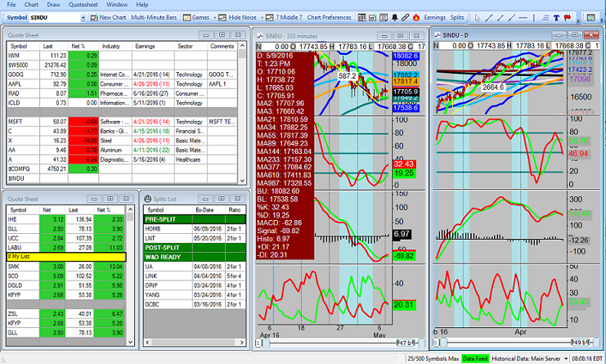Click the chart layout icon at toolbar end
This screenshot has height=364, width=606.
tap(590, 17)
